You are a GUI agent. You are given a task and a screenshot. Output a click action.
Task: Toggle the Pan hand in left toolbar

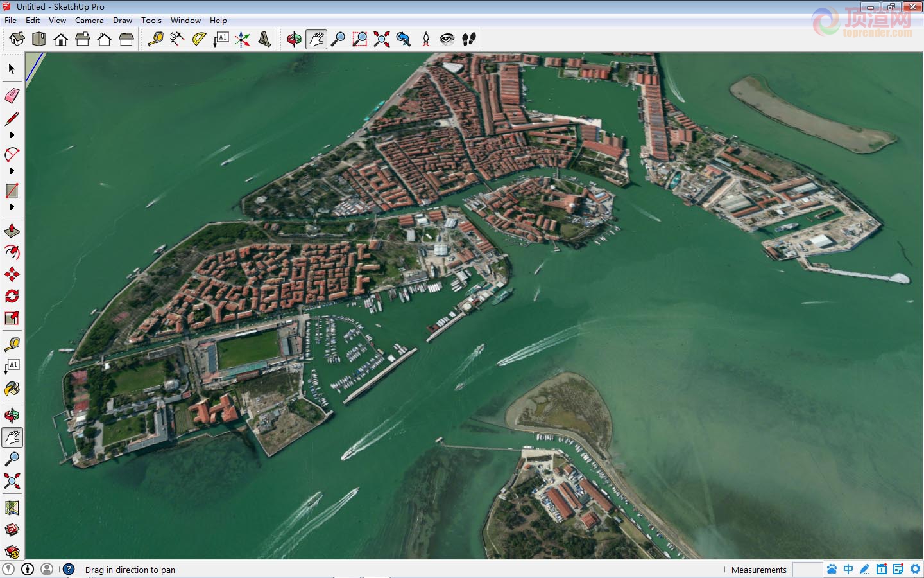point(12,437)
